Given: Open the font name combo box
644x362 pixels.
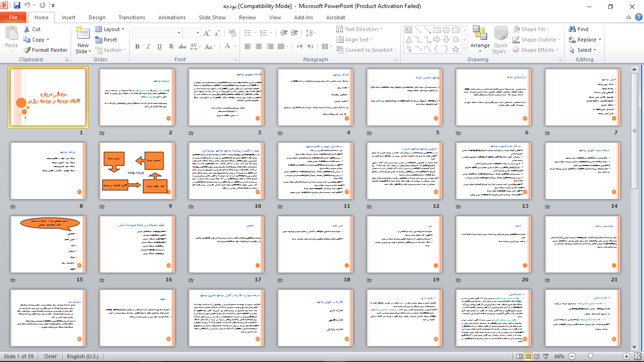Looking at the screenshot, I should coord(157,33).
